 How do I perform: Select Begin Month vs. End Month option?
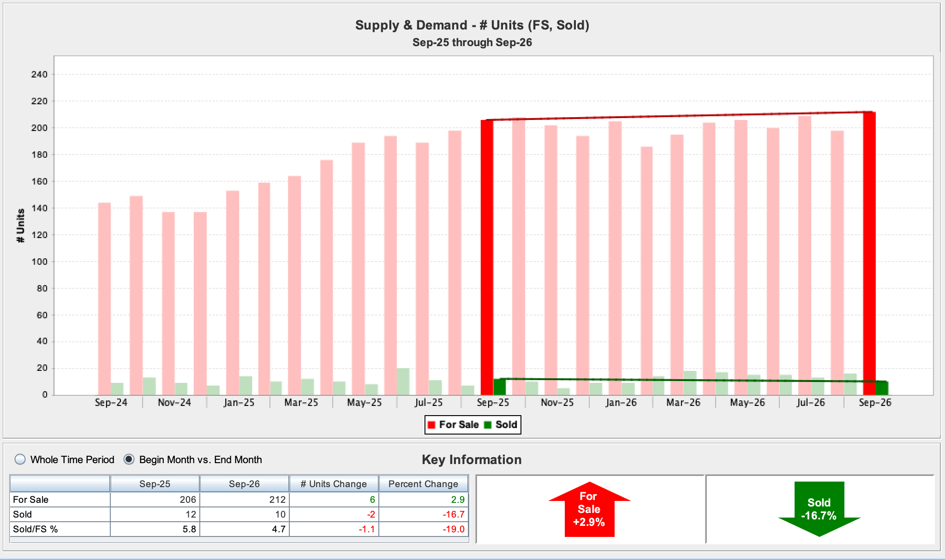coord(129,459)
